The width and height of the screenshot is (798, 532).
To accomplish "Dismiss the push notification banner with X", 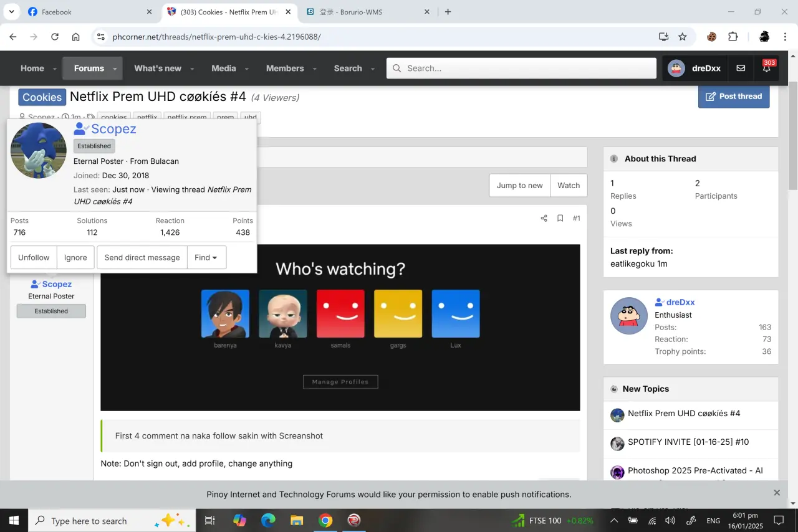I will [777, 493].
